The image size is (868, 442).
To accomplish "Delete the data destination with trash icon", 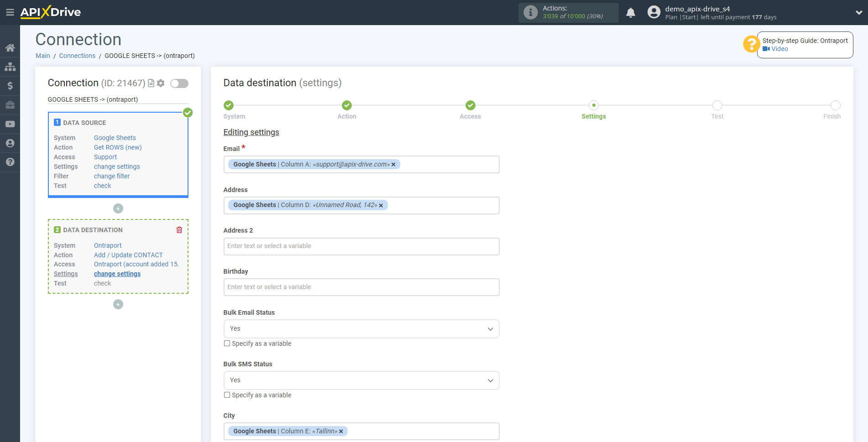I will [x=179, y=230].
